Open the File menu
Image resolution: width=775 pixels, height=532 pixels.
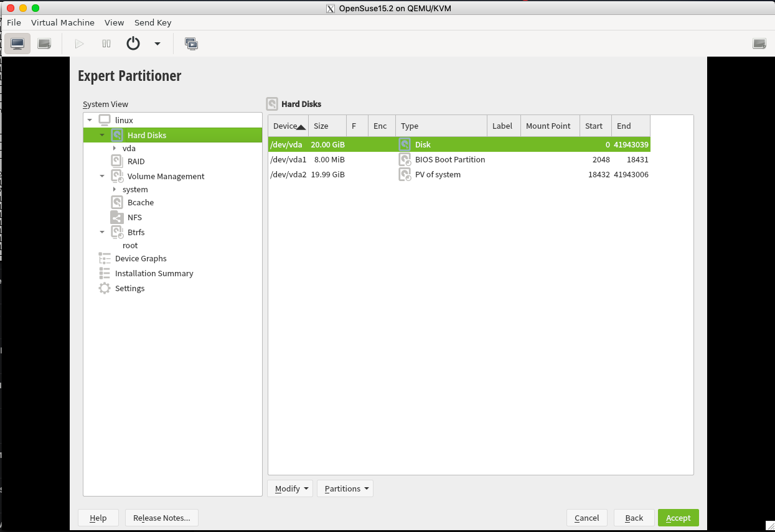point(14,22)
